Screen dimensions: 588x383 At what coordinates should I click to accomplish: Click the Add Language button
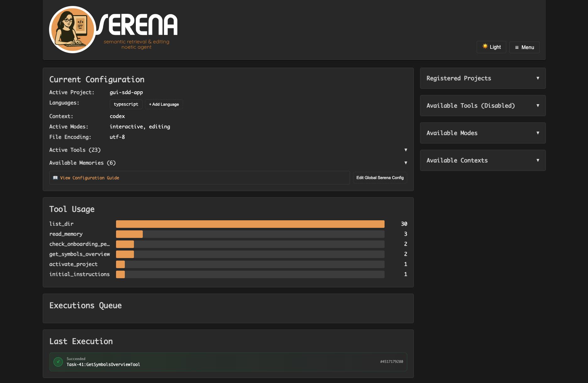pos(164,104)
